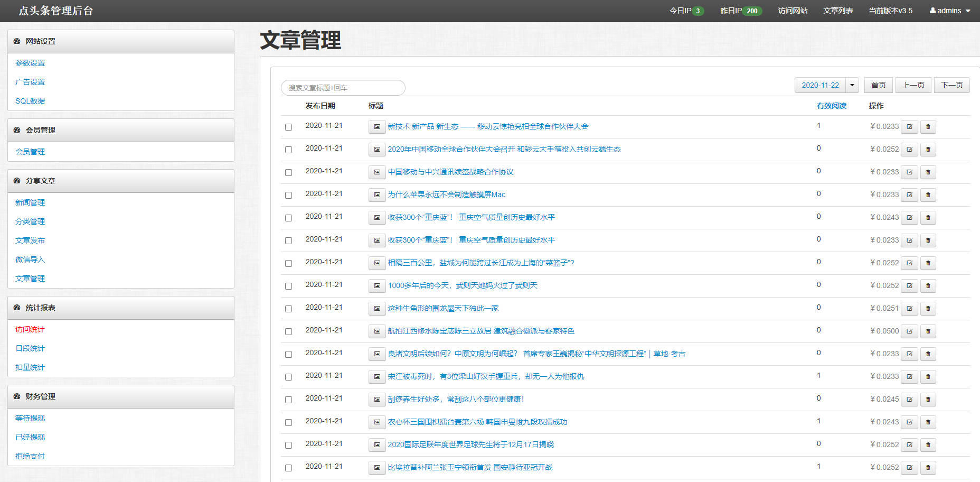Delete the 这种牛角形的围龙屋 article
The height and width of the screenshot is (482, 980).
928,309
